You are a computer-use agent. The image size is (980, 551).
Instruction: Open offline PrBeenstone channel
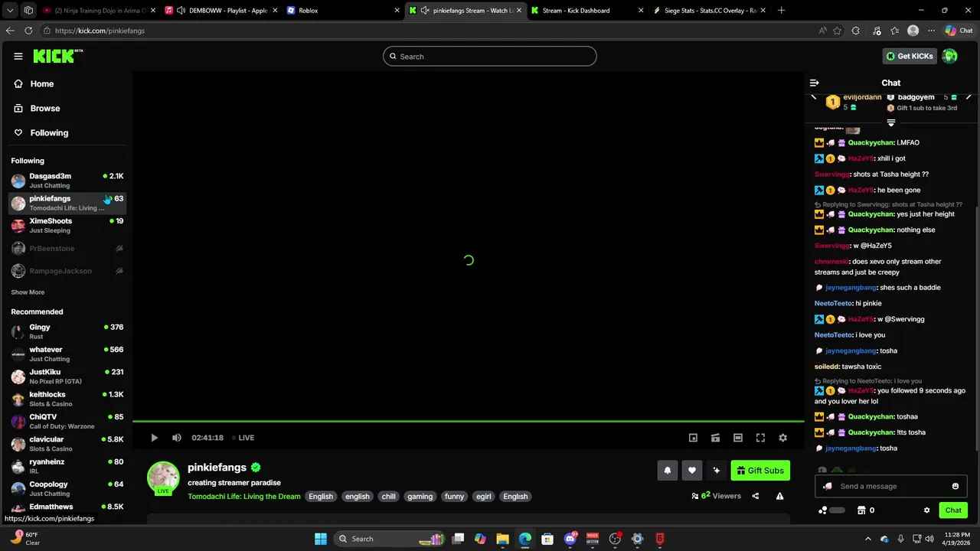67,249
